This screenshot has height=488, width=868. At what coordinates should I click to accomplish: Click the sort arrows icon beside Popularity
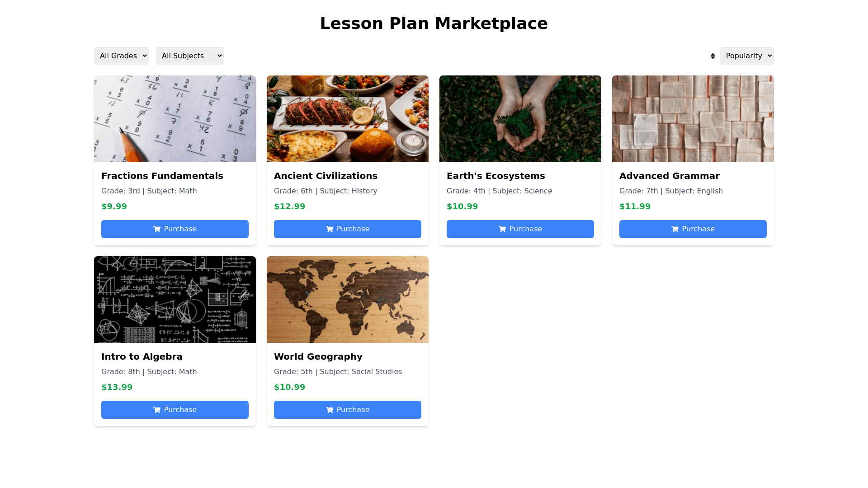[712, 56]
